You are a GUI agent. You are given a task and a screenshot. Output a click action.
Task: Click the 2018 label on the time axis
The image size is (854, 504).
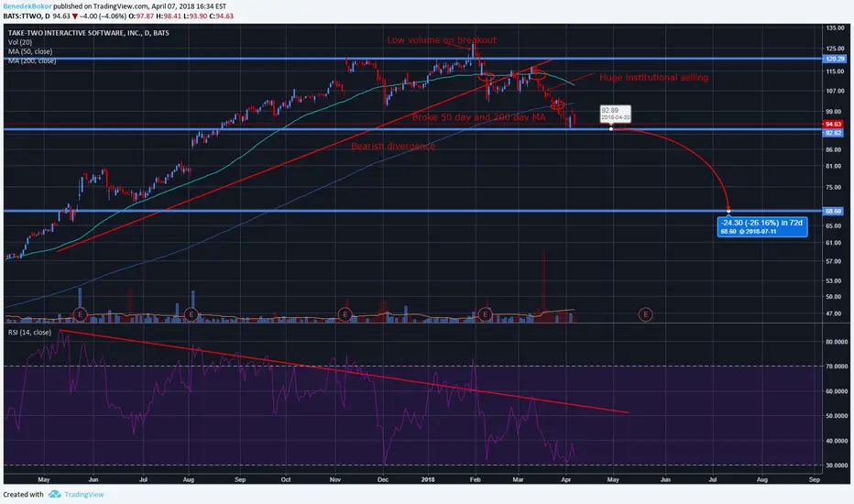click(x=428, y=479)
